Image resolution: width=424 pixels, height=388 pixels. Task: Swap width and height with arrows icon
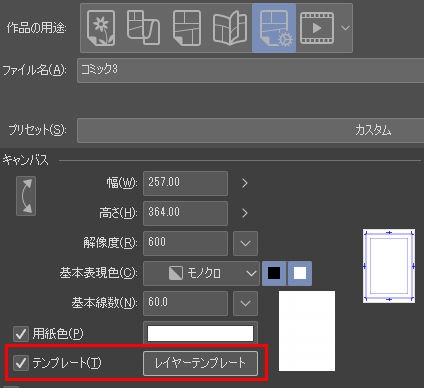(x=26, y=196)
